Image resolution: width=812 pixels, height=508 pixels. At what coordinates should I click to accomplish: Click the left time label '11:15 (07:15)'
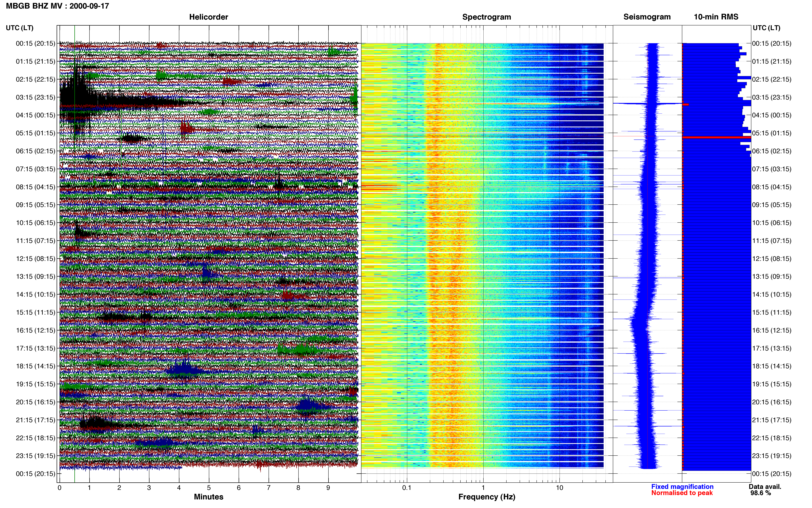point(36,241)
